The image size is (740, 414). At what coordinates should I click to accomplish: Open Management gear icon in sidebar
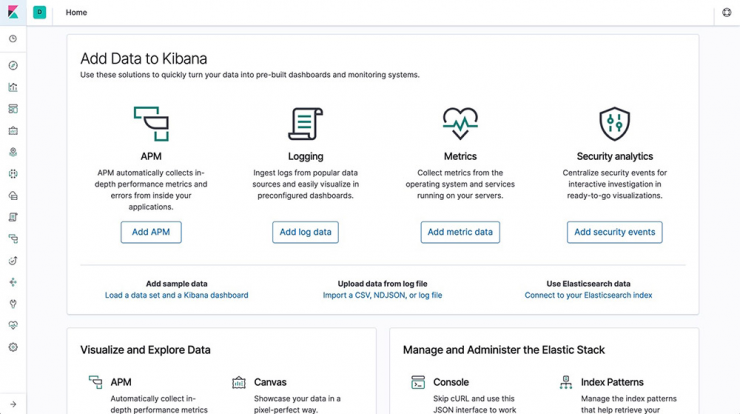(13, 347)
